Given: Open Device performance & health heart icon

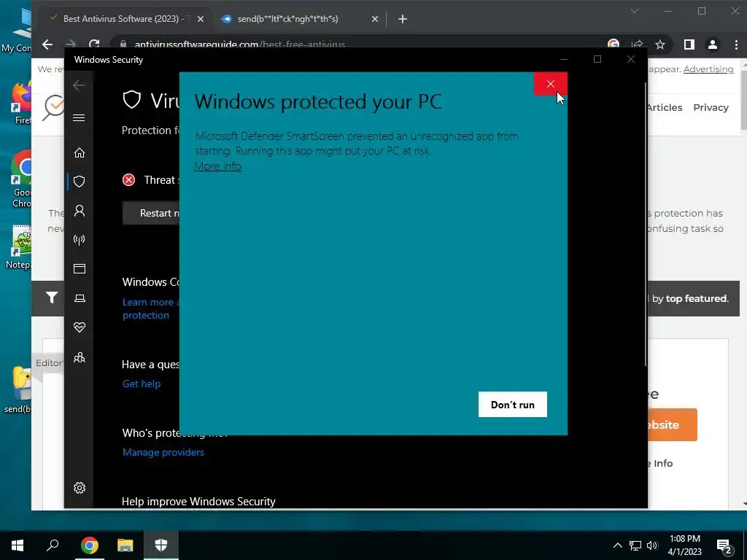Looking at the screenshot, I should [79, 327].
